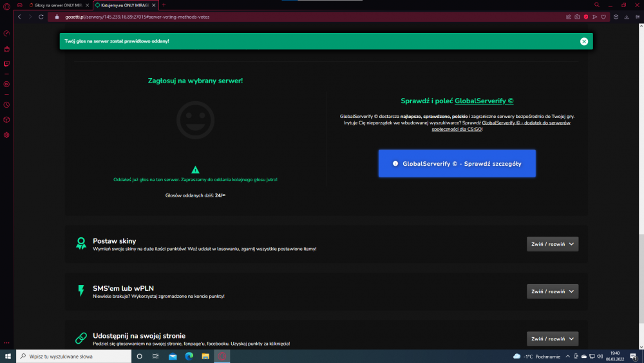Dismiss the green success notification
The image size is (644, 363).
(584, 41)
